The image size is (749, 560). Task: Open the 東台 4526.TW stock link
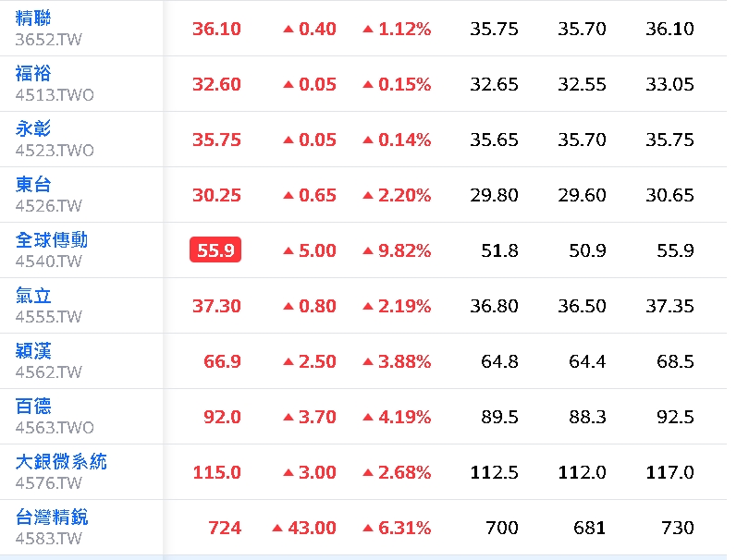pyautogui.click(x=33, y=184)
